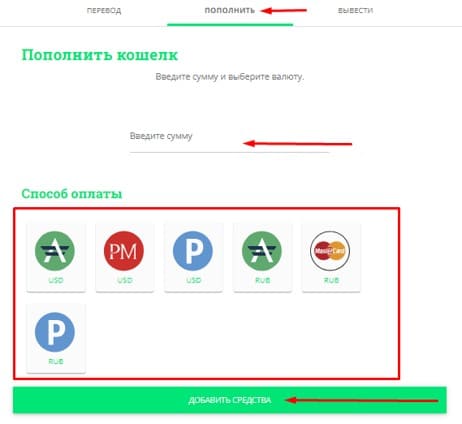Click the USD label under first AdvCash

pyautogui.click(x=56, y=280)
